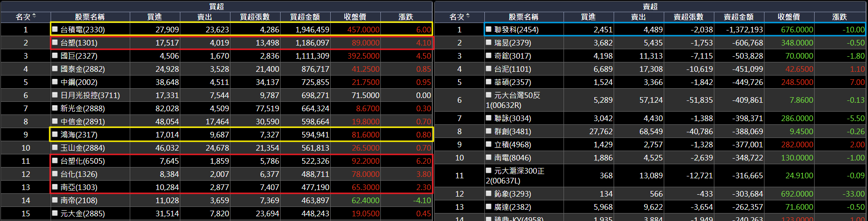The image size is (868, 221).
Task: Sort 賣超 table by 買進 column
Action: [x=588, y=17]
